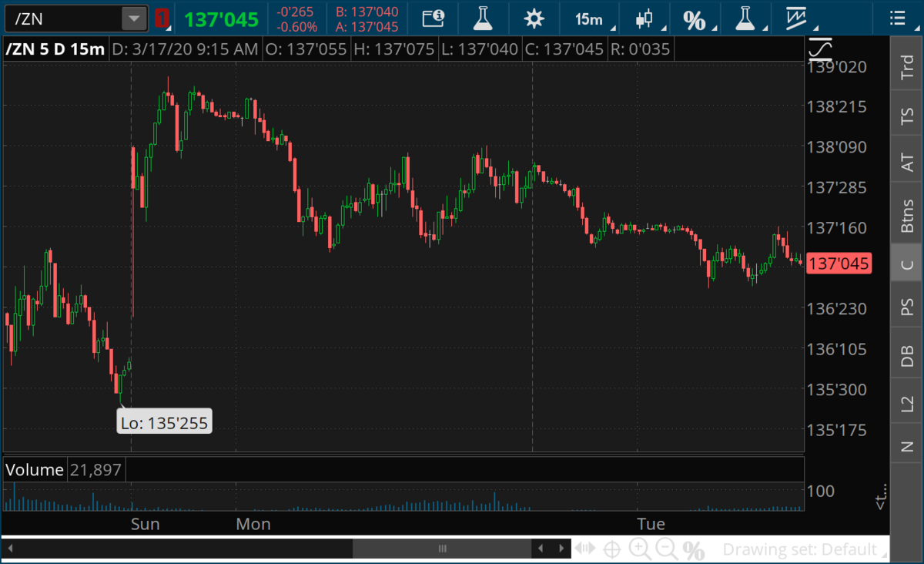Click the crosshair pan icon
The height and width of the screenshot is (564, 924).
click(613, 549)
